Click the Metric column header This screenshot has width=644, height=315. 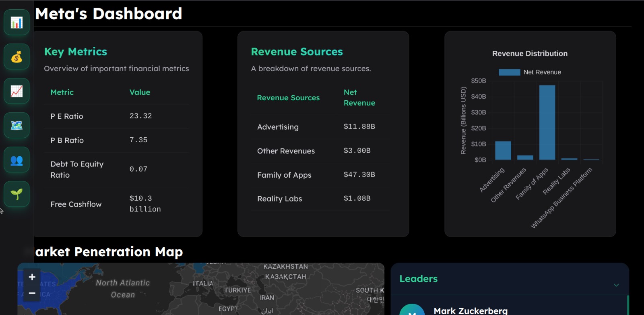62,92
